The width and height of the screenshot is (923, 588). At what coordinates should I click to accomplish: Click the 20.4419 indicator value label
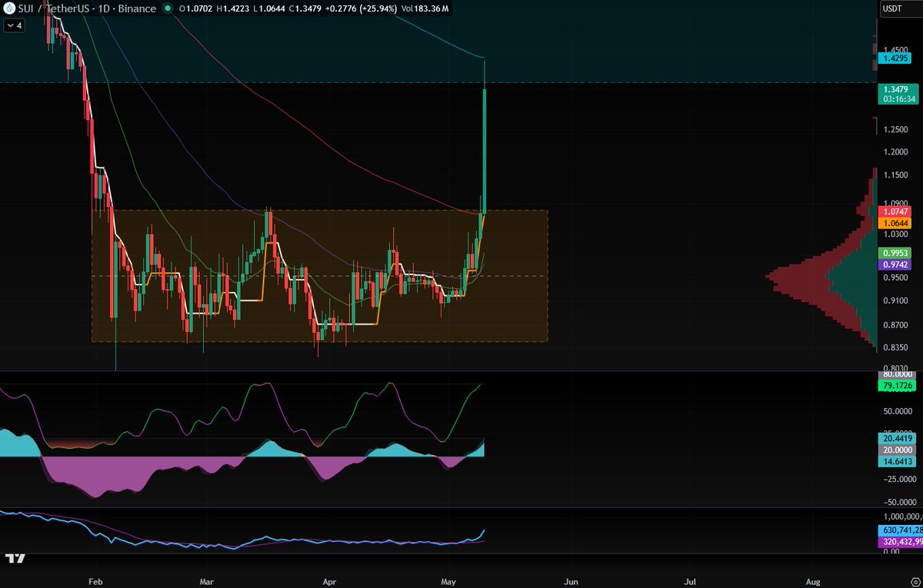coord(895,438)
